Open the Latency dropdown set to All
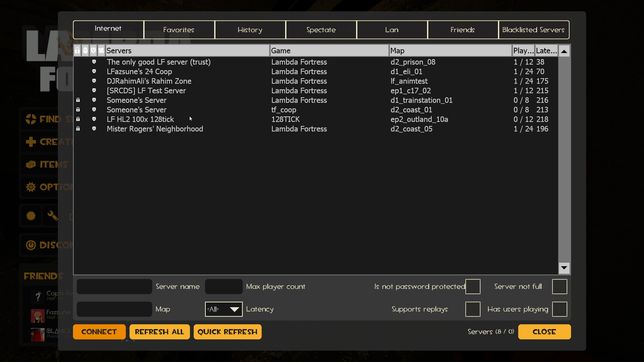This screenshot has width=644, height=362. pyautogui.click(x=224, y=309)
